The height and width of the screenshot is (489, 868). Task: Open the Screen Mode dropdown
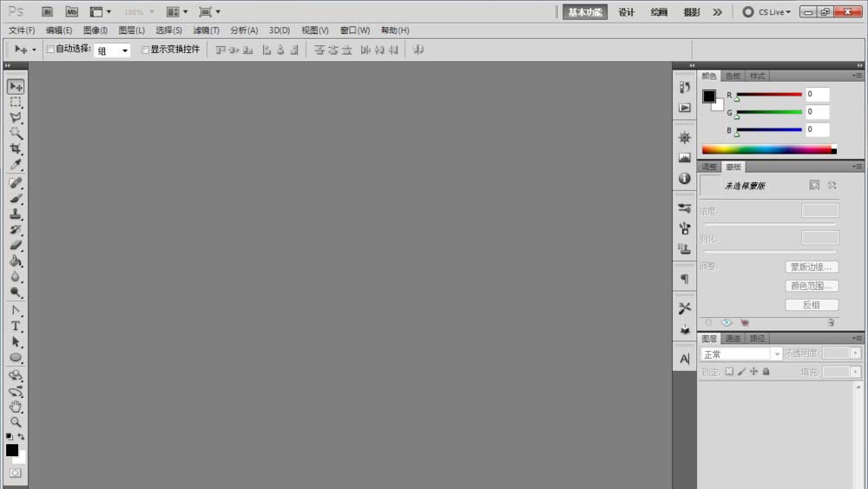coord(210,11)
